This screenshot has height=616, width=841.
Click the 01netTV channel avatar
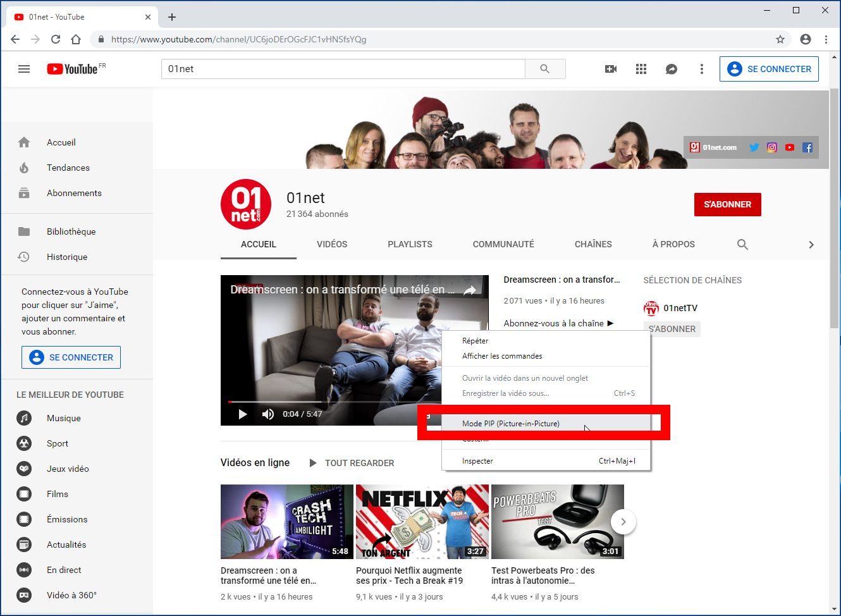point(651,308)
